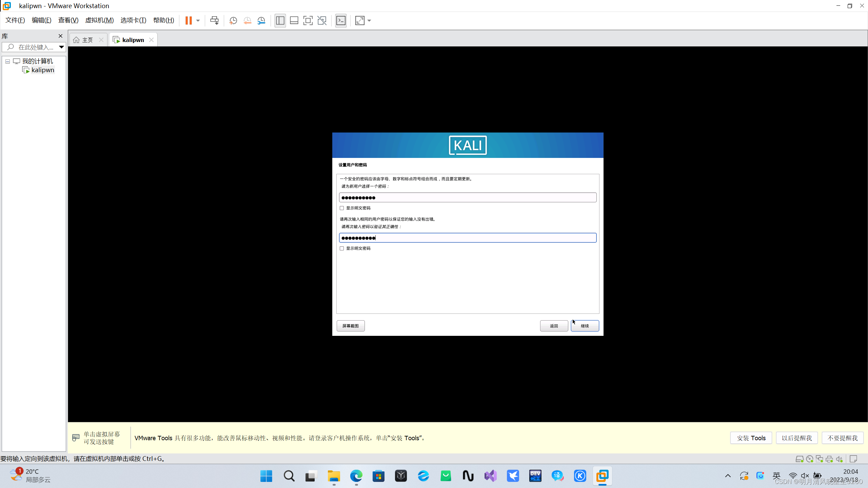
Task: Select 我的计算机 in the library tree
Action: 37,61
